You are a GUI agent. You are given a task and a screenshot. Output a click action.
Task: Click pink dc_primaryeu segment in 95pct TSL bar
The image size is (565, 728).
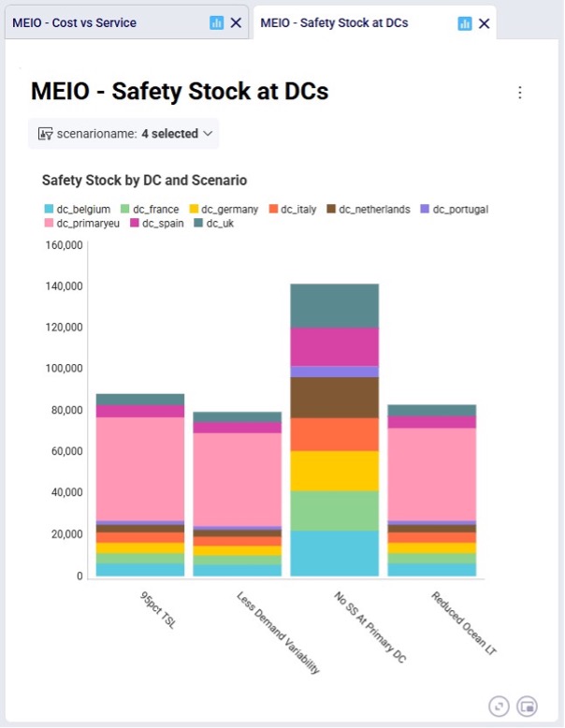(x=140, y=469)
